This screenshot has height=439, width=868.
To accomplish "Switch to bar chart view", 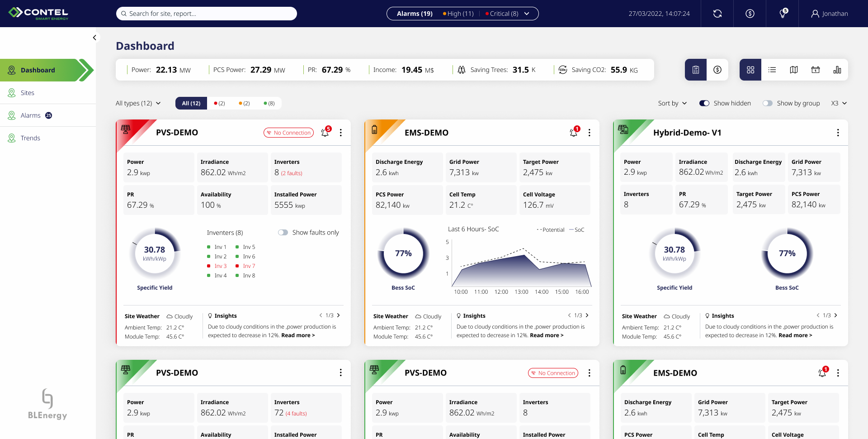I will click(x=837, y=70).
